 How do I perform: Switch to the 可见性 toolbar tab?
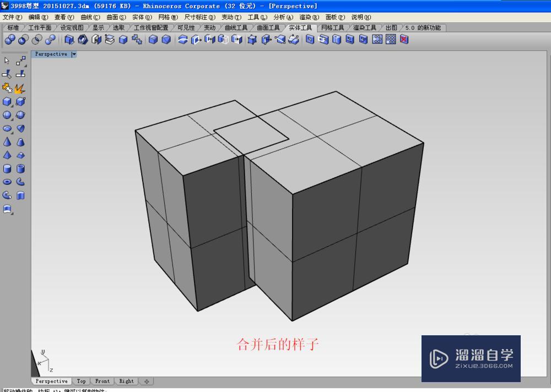[x=186, y=28]
